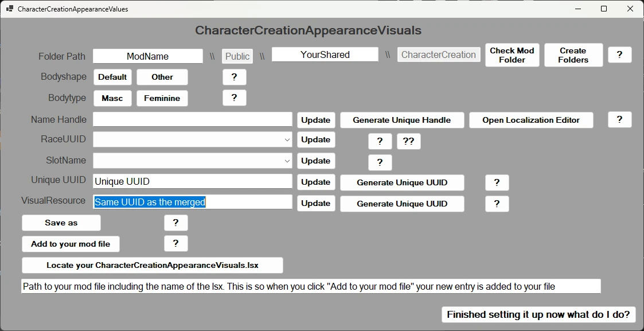The image size is (644, 331).
Task: Select the Masc bodytype option
Action: point(112,99)
